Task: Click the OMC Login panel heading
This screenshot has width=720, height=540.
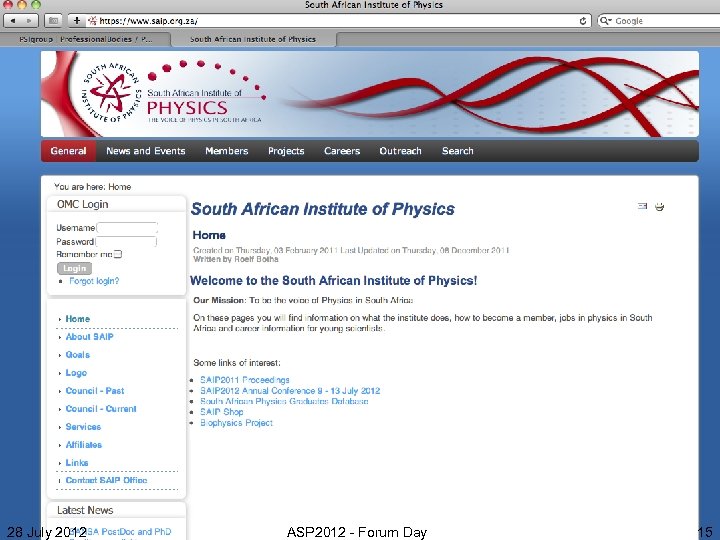Action: tap(83, 204)
